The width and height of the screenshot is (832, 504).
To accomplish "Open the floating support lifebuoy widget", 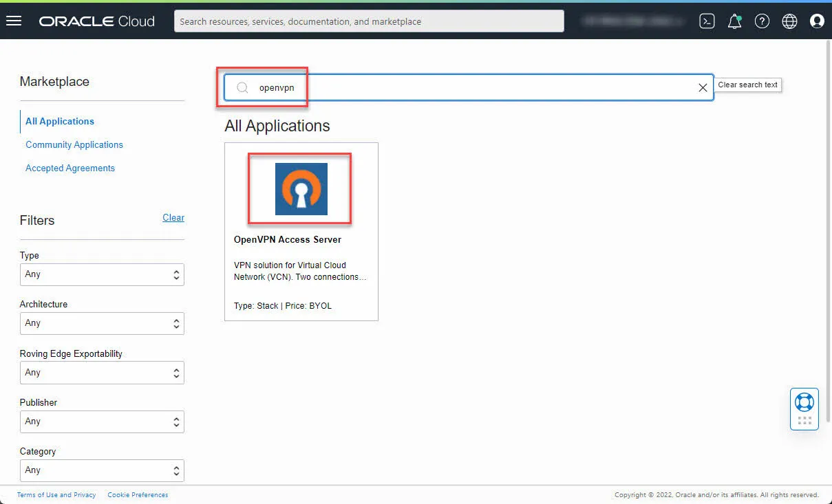I will click(804, 409).
